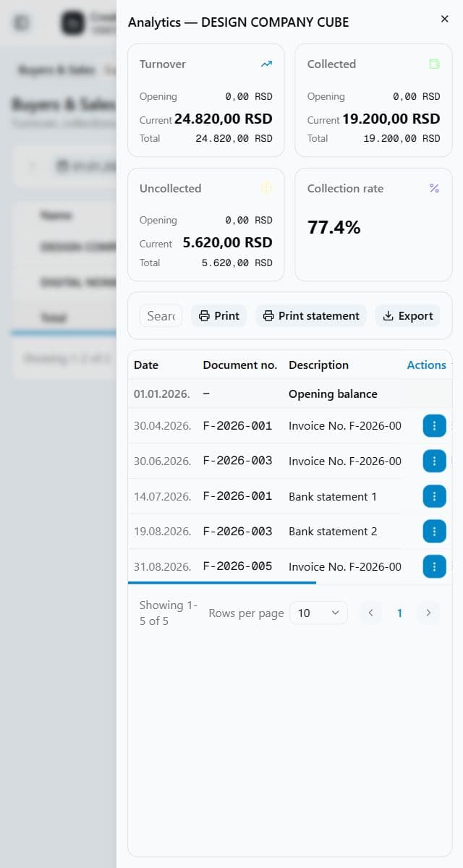Image resolution: width=463 pixels, height=868 pixels.
Task: Click the sidebar toggle icon in background page
Action: pos(22,23)
